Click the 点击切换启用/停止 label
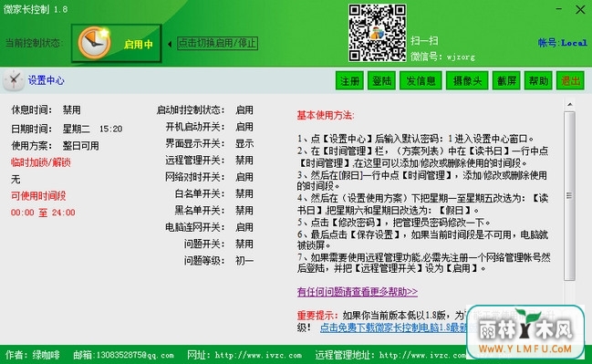The height and width of the screenshot is (364, 592). pos(217,43)
